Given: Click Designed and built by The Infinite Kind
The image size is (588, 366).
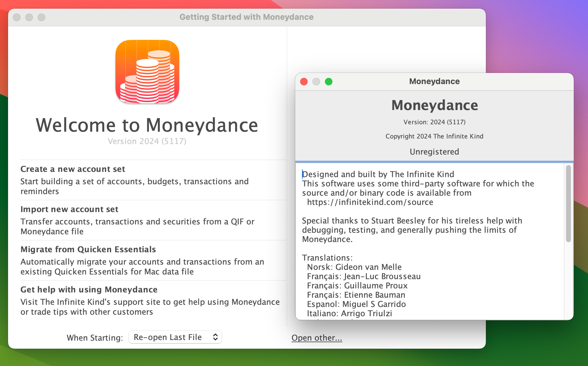Looking at the screenshot, I should pos(378,174).
